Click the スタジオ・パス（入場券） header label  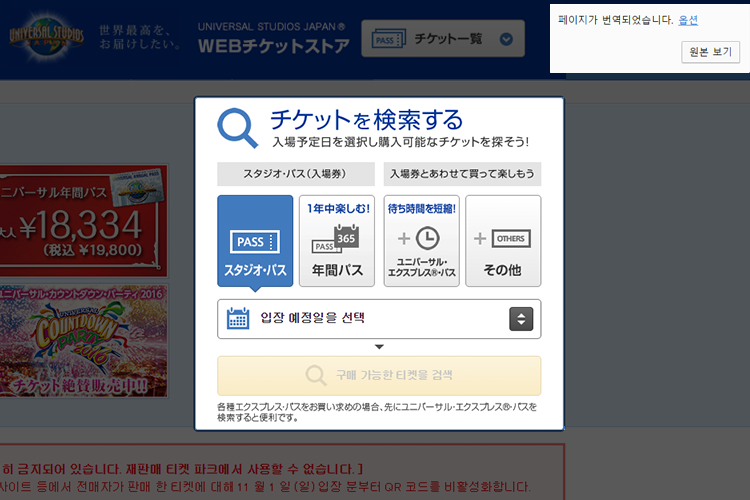coord(296,174)
